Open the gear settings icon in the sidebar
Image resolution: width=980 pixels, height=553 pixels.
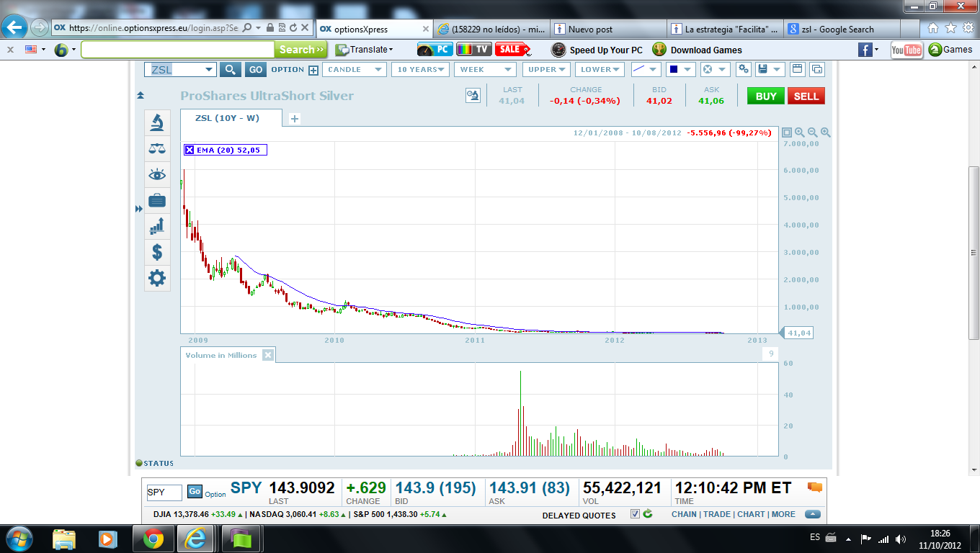tap(157, 278)
